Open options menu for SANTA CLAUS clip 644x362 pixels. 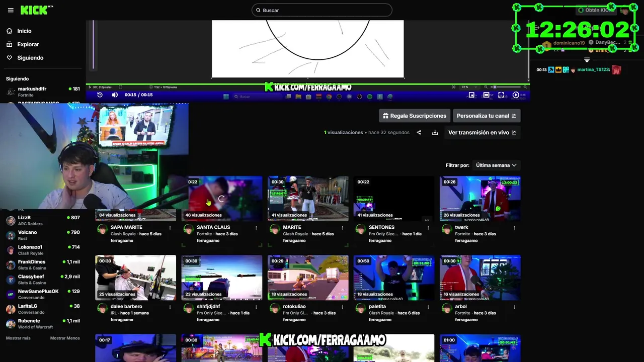point(256,228)
